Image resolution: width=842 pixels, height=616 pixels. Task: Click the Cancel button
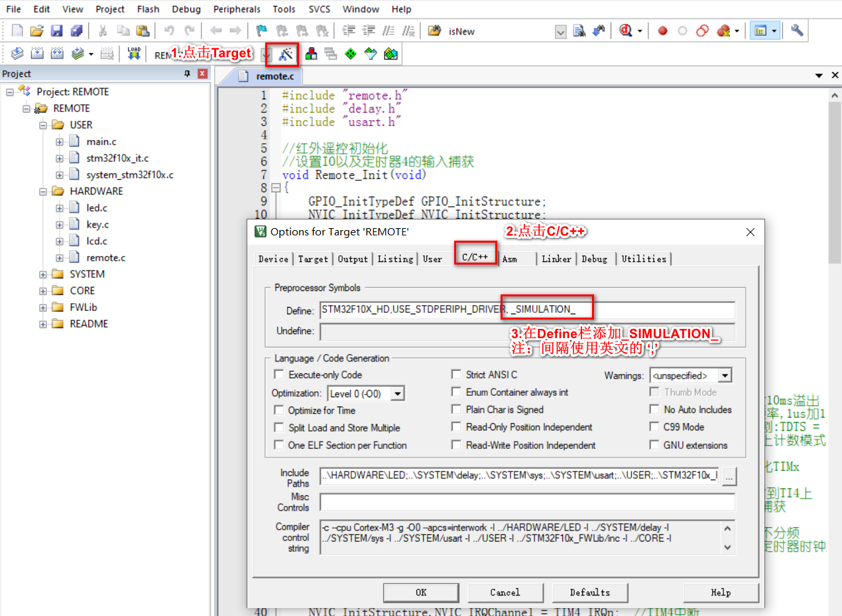(x=505, y=592)
